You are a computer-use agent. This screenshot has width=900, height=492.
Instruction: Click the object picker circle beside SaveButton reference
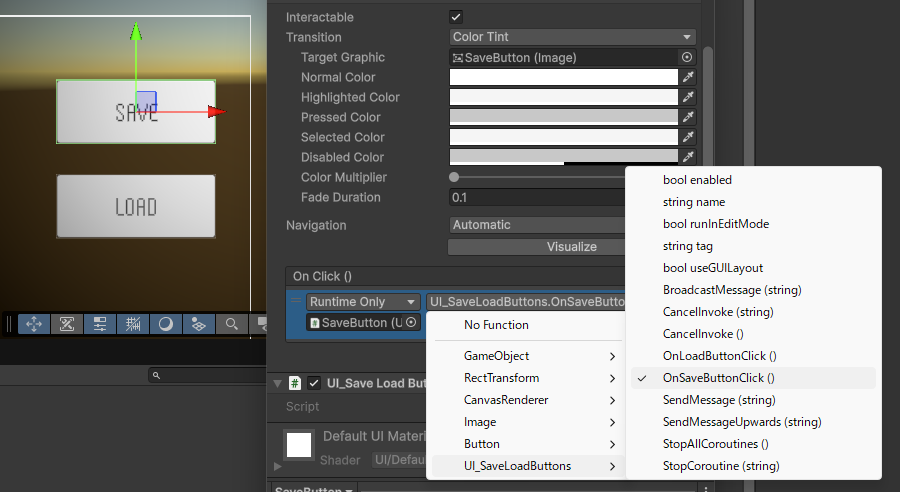tap(411, 323)
